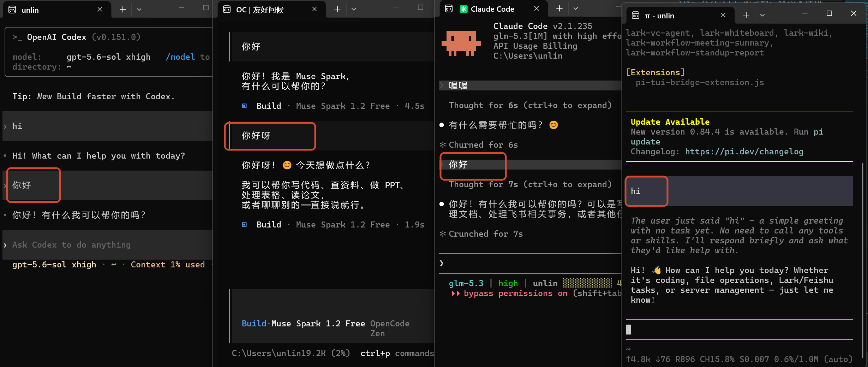Open a new tab in the π - unlin window

(x=746, y=15)
